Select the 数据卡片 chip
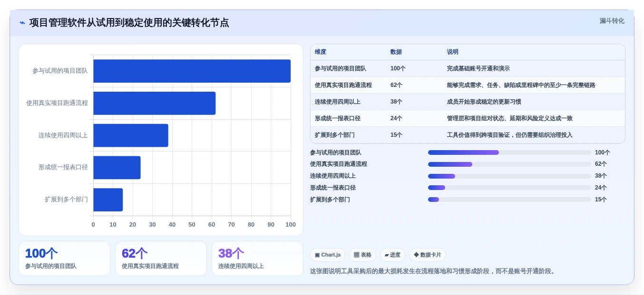Image resolution: width=644 pixels, height=295 pixels. [427, 255]
